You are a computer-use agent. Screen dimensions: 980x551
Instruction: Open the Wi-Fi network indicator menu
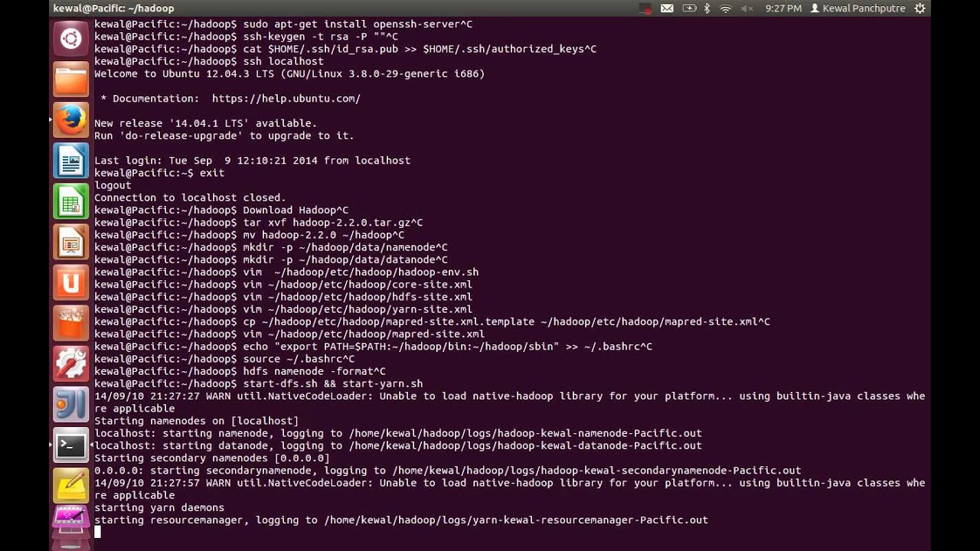[726, 8]
